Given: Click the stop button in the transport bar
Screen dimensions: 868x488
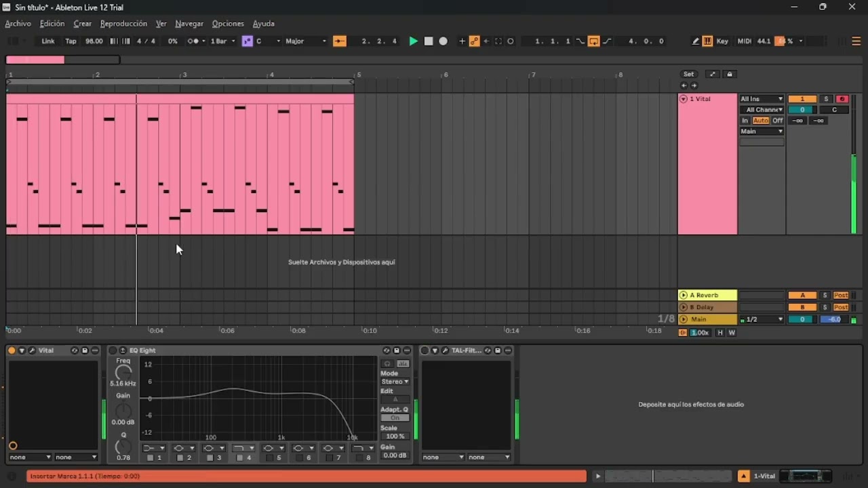Looking at the screenshot, I should (x=429, y=41).
